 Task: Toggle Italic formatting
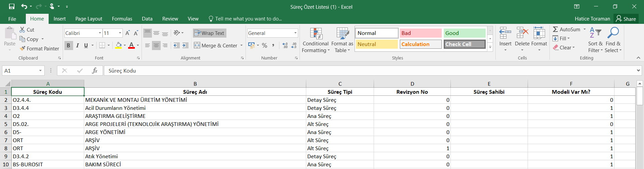click(77, 45)
